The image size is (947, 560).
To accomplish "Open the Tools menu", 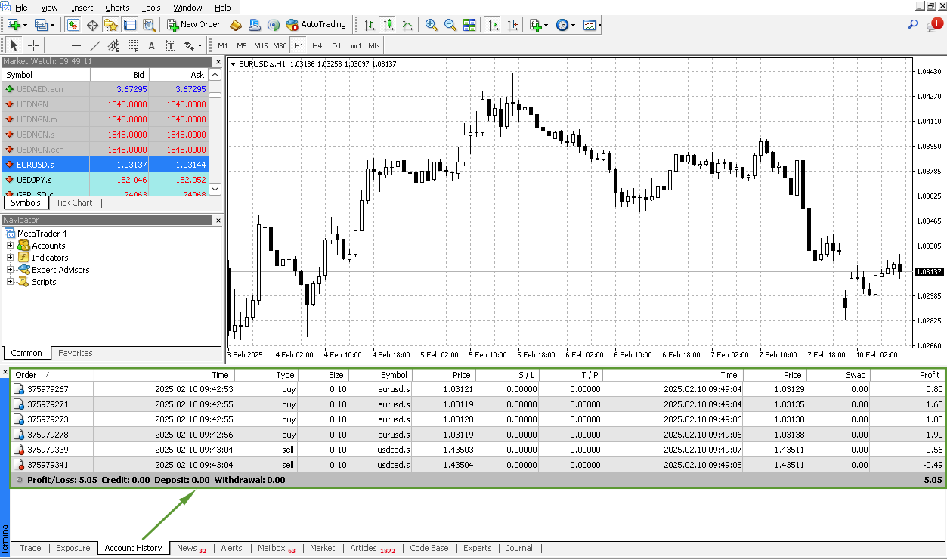I will [151, 8].
